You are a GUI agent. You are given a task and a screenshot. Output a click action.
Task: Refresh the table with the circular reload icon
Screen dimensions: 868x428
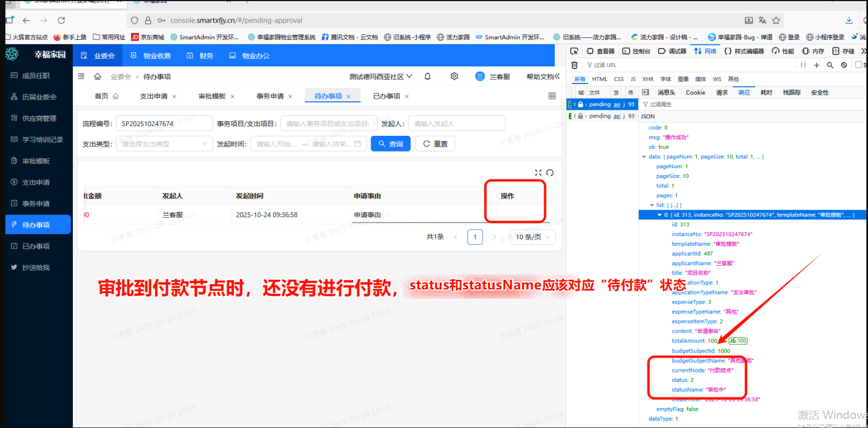550,172
